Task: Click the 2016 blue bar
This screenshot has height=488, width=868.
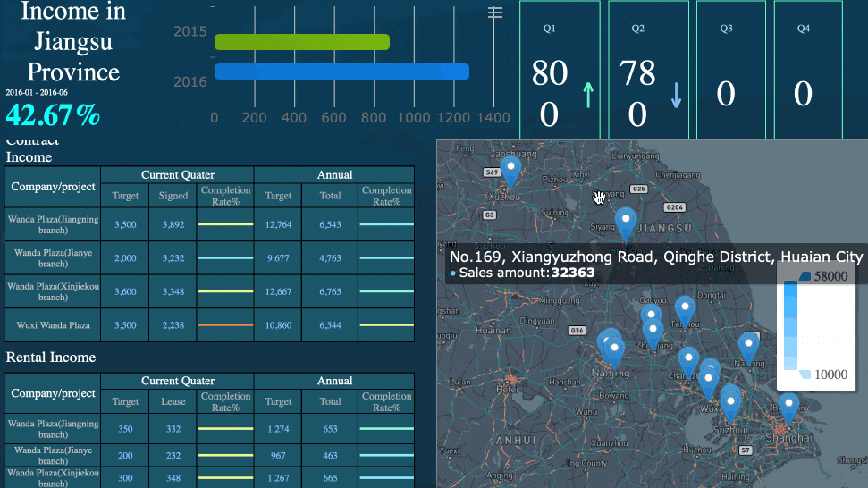Action: pos(342,72)
